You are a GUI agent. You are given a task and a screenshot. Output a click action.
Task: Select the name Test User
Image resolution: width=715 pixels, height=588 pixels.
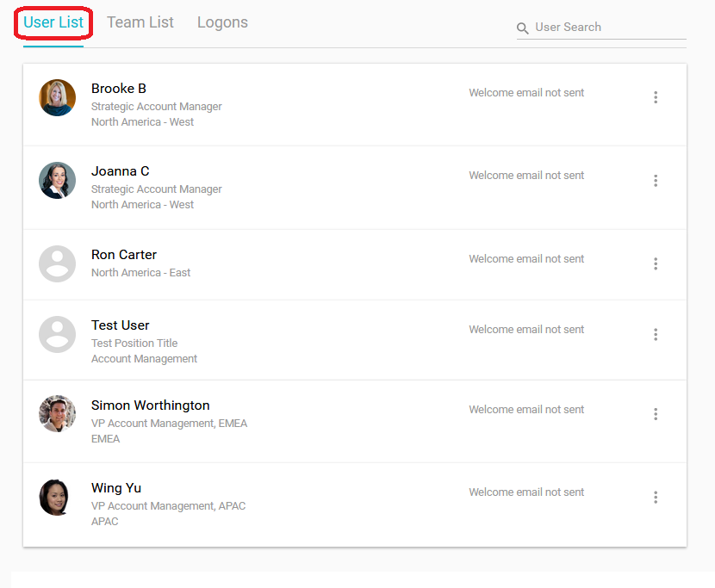click(x=121, y=325)
